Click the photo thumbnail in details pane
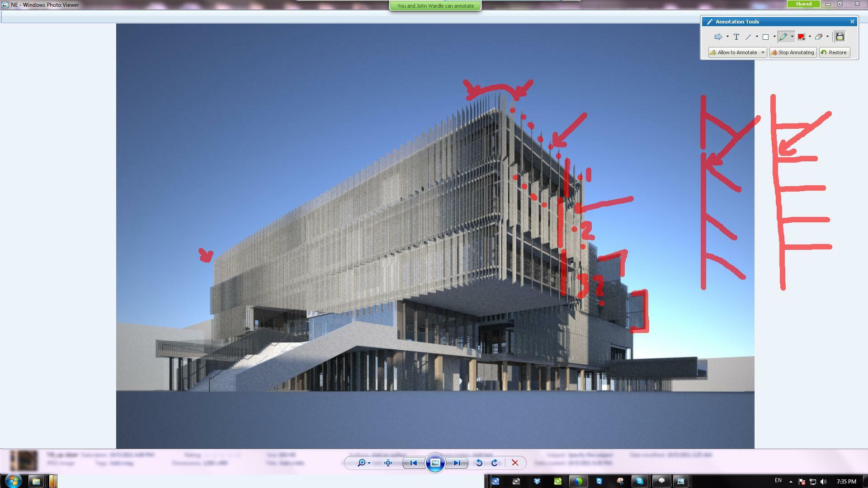The image size is (868, 488). pos(24,460)
